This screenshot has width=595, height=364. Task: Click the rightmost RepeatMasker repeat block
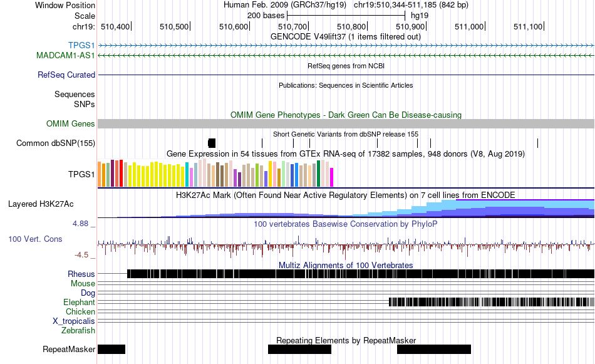[x=434, y=349]
